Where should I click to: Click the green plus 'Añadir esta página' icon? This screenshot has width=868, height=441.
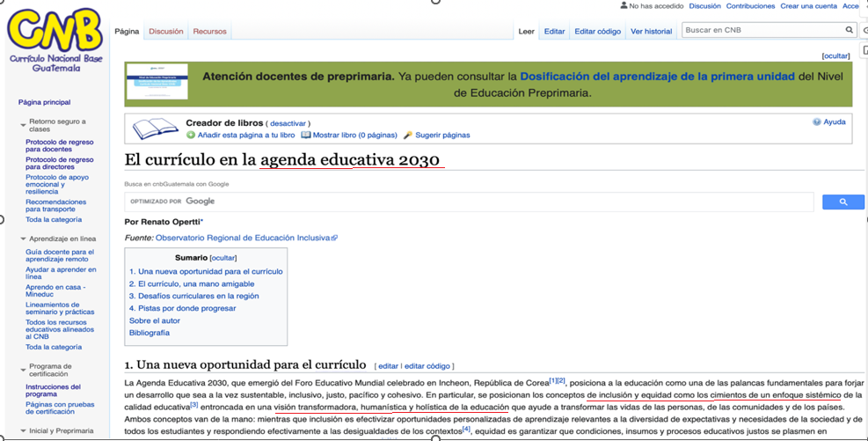191,136
